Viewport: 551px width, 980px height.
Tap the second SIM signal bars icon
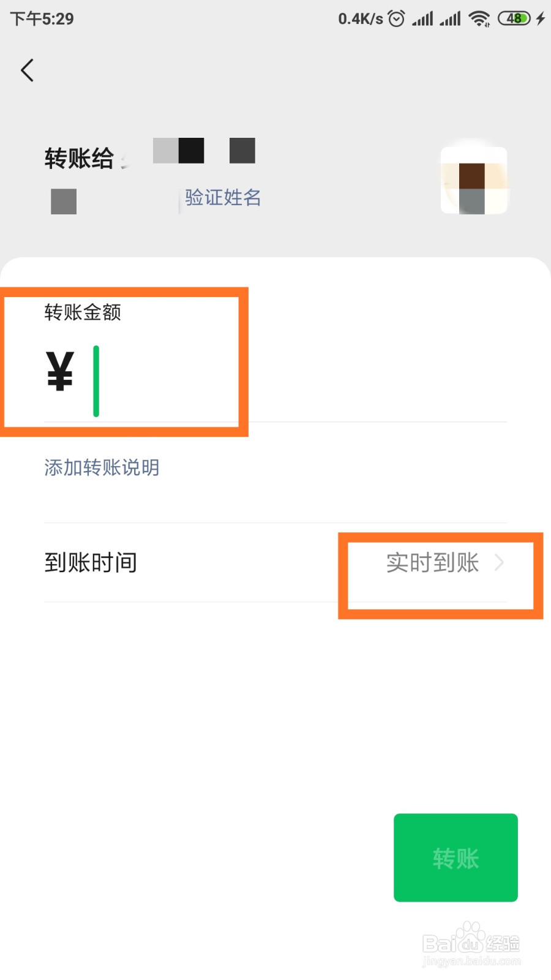pyautogui.click(x=451, y=18)
